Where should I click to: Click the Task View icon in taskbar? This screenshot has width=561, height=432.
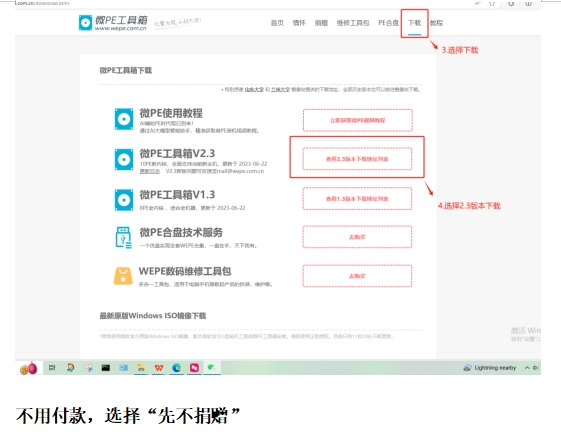point(52,368)
